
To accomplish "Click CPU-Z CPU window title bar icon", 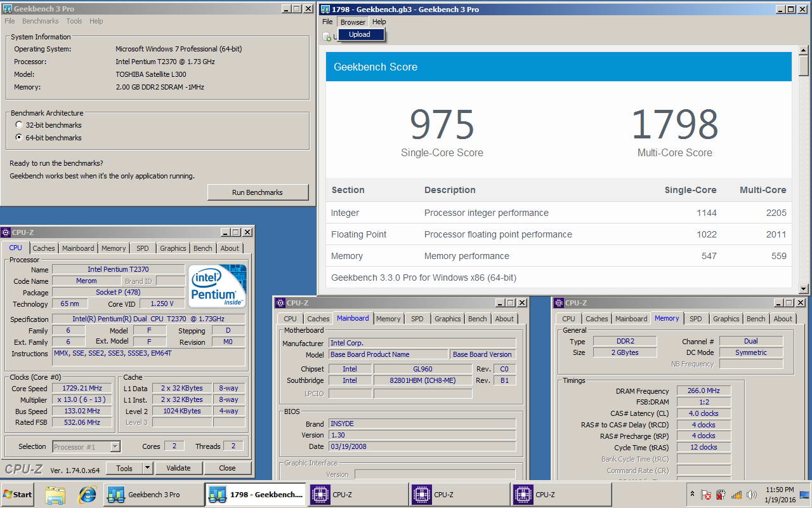I will click(x=6, y=232).
